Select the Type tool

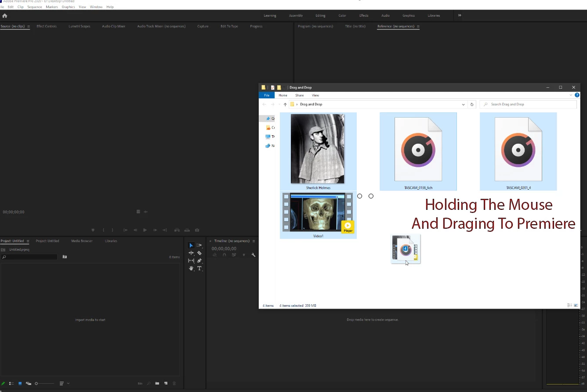click(199, 268)
